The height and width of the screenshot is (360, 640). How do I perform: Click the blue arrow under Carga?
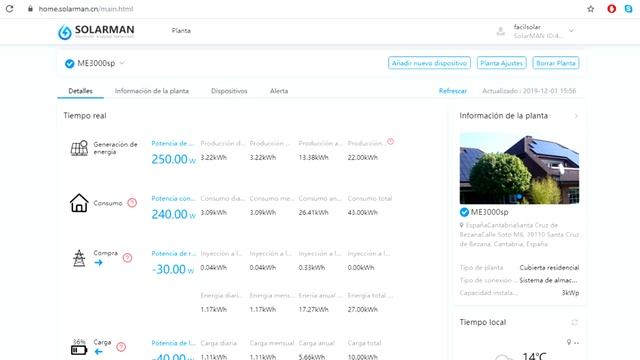98,351
